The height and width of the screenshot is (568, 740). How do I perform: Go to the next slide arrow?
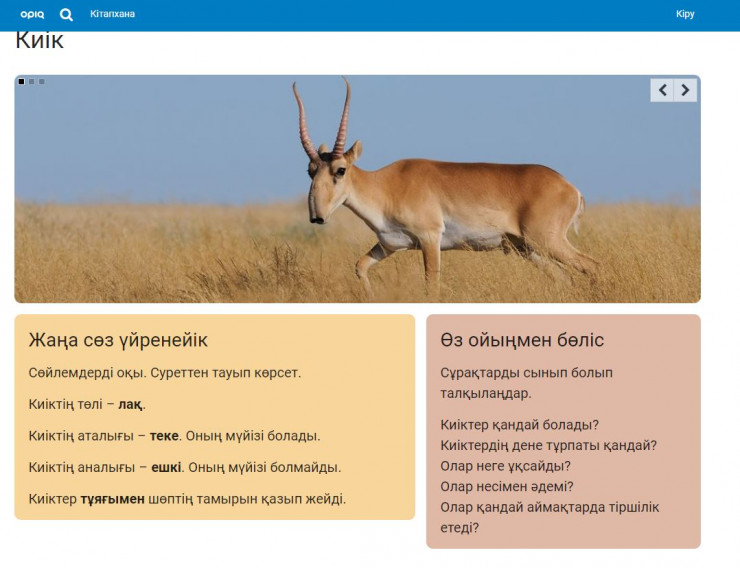tap(685, 90)
